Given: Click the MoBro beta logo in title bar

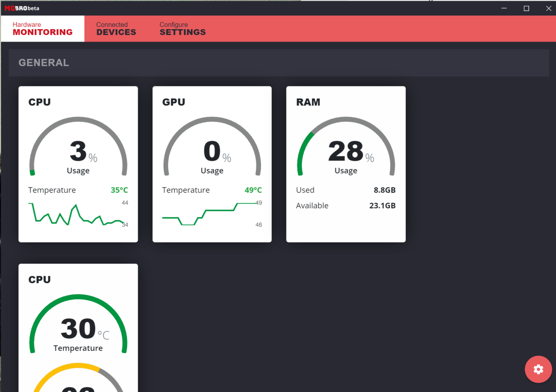Looking at the screenshot, I should pyautogui.click(x=22, y=8).
